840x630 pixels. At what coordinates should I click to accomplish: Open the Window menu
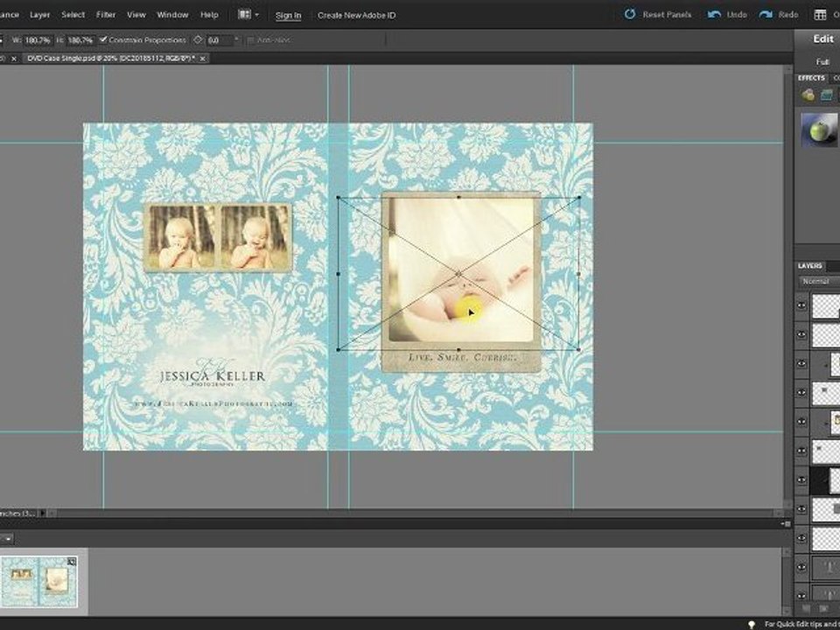click(172, 15)
